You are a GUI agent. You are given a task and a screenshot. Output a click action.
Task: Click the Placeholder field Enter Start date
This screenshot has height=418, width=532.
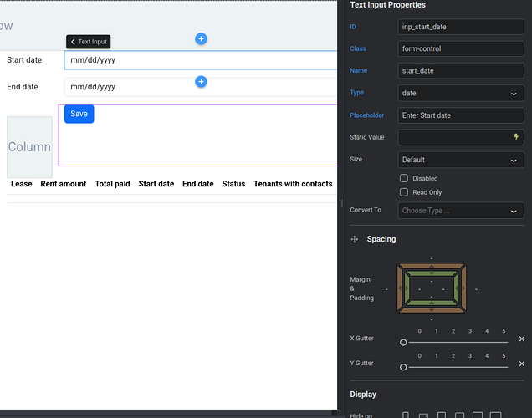461,115
